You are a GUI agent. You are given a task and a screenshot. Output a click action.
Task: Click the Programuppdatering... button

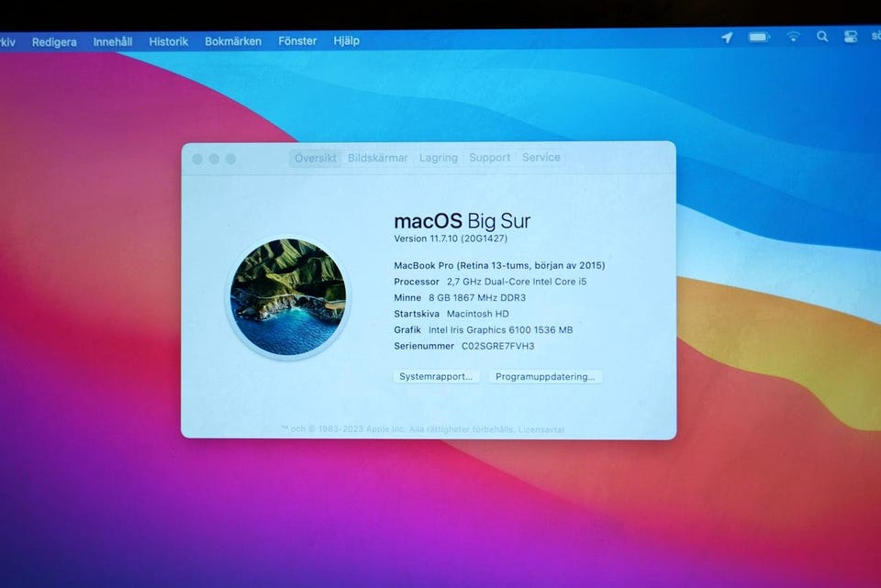tap(545, 376)
